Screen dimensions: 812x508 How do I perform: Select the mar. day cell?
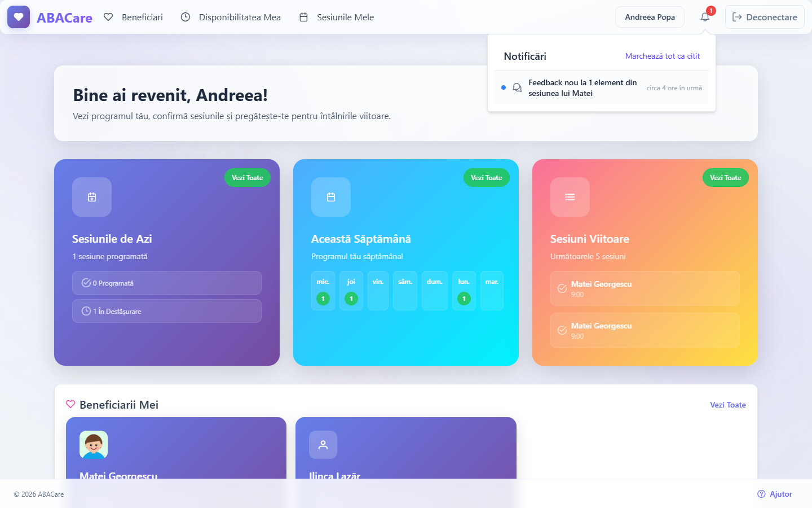point(492,291)
